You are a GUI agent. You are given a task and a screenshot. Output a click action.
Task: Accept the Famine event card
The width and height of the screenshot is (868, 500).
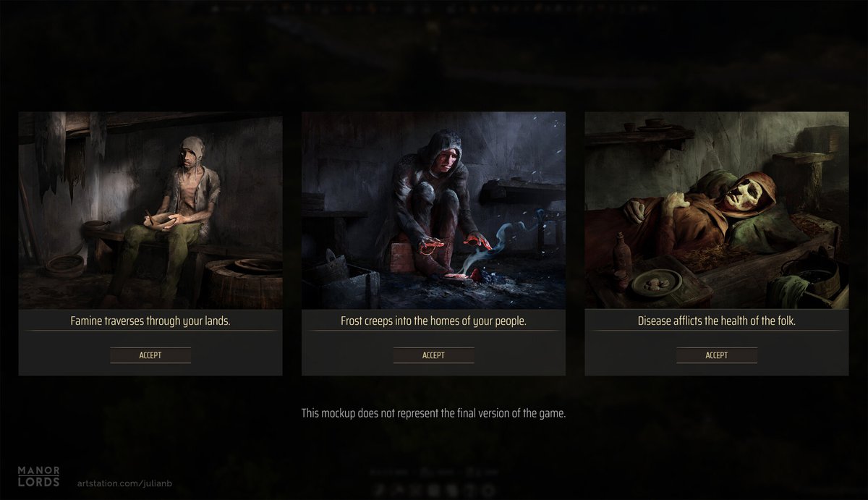pyautogui.click(x=150, y=355)
